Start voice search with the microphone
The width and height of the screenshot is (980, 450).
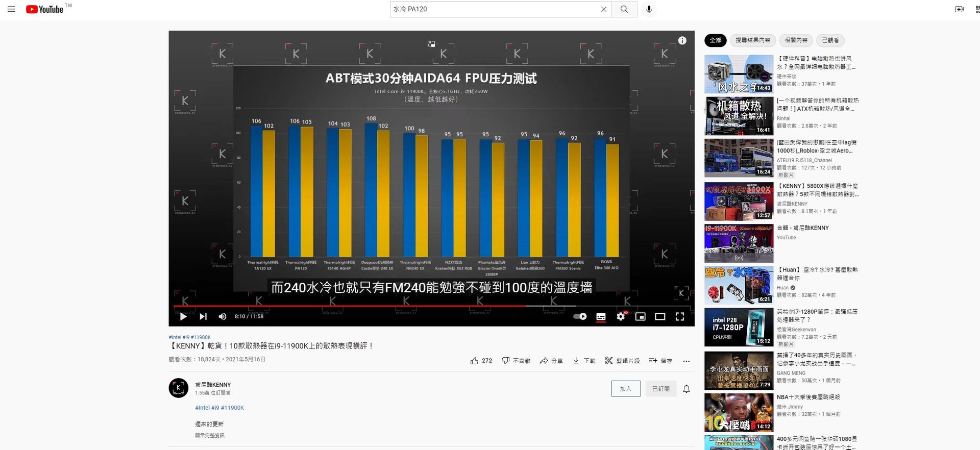[649, 9]
